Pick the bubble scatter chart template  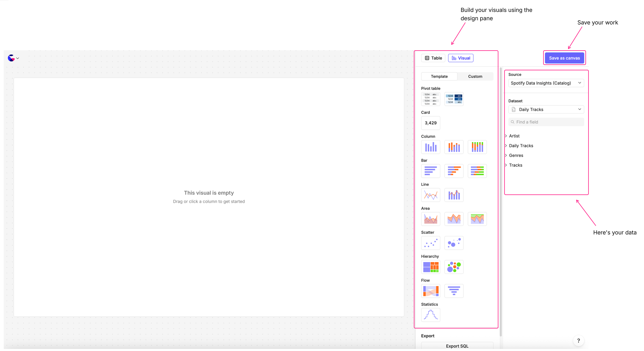click(454, 243)
